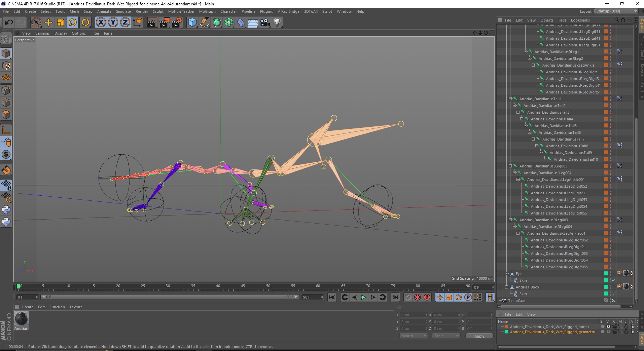
Task: Go to start of animation
Action: (332, 297)
